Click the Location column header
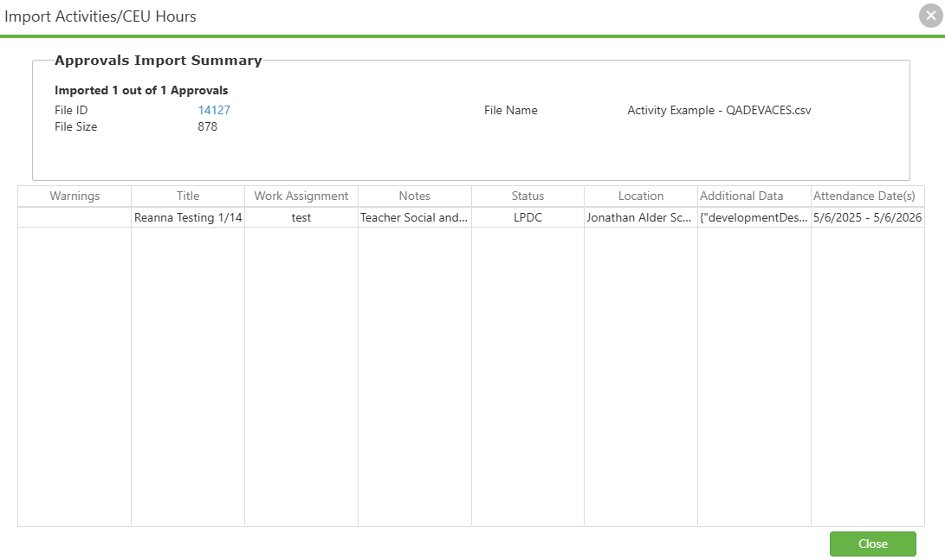 tap(641, 196)
